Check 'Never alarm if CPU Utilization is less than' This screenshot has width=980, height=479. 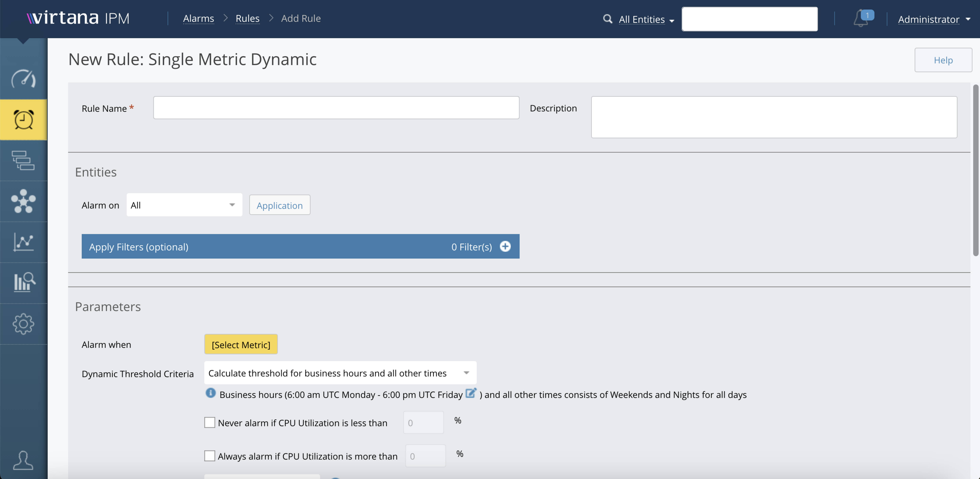pos(210,422)
